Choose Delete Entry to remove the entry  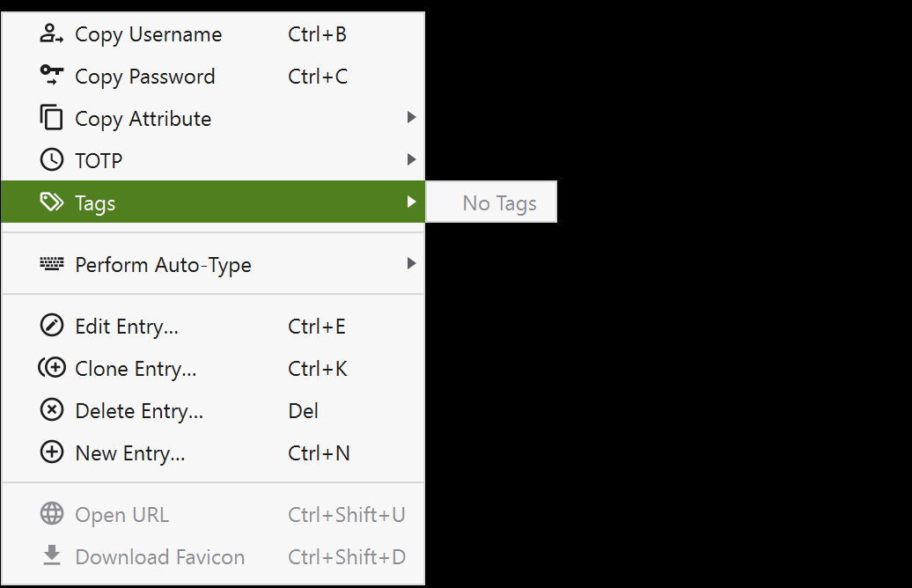coord(138,410)
